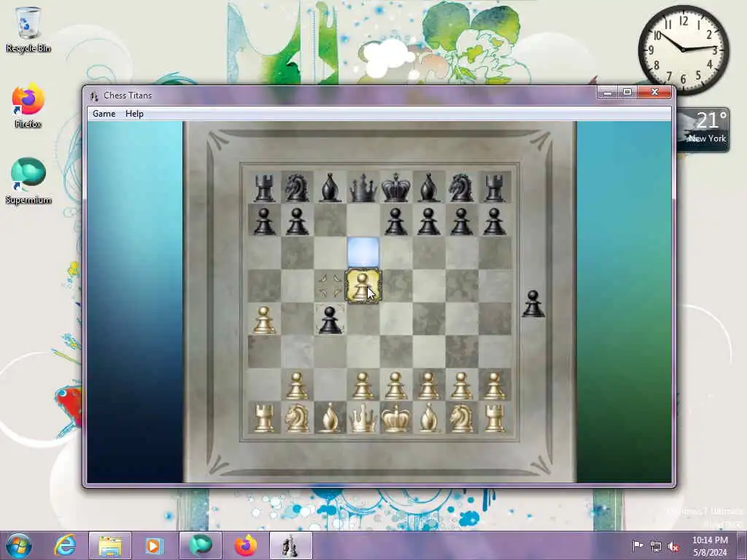
Task: Launch Internet Explorer from the taskbar
Action: click(65, 545)
